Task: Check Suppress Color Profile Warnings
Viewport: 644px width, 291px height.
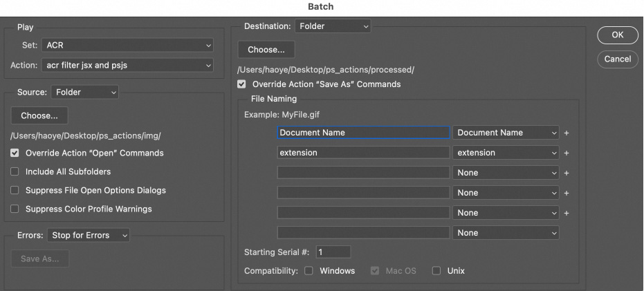Action: pyautogui.click(x=15, y=209)
